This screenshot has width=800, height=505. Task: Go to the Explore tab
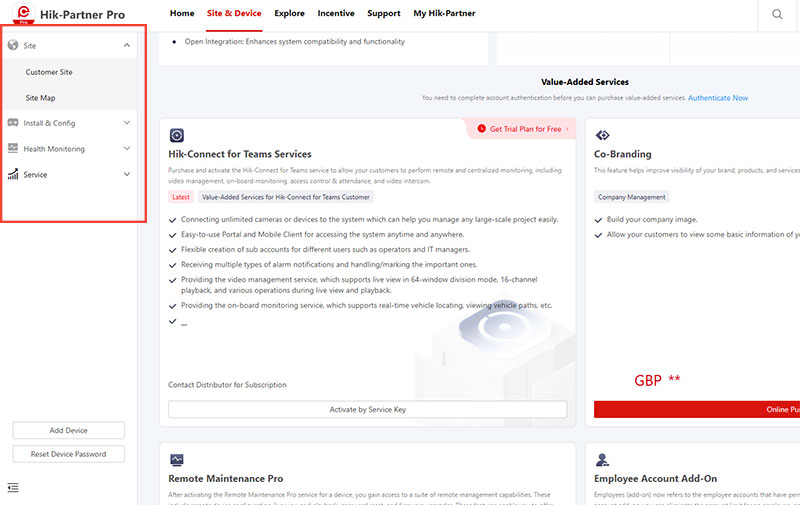[x=289, y=13]
